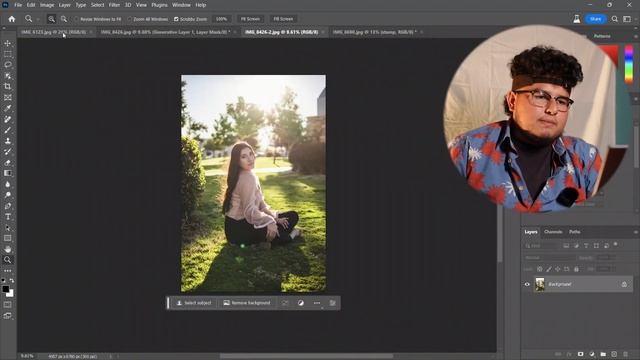Toggle layer filtering switch in Layers panel
Viewport: 640px width, 360px height.
(x=616, y=245)
